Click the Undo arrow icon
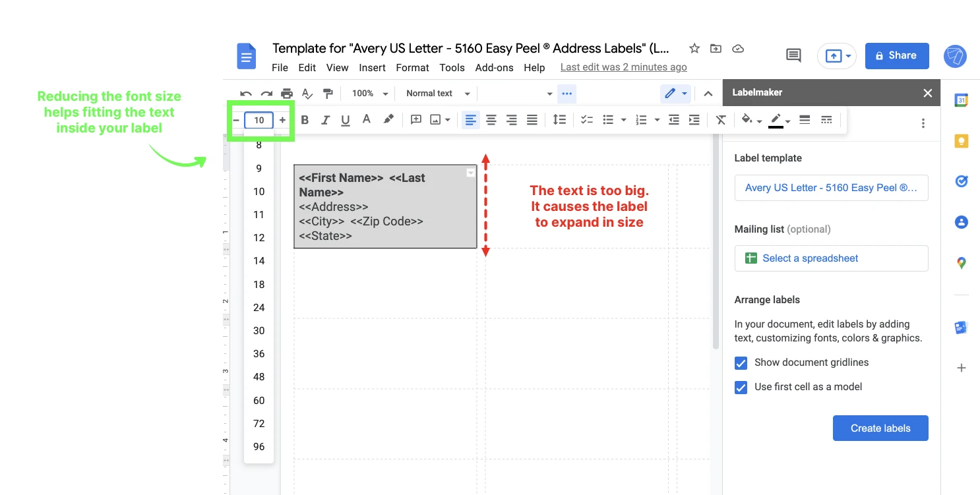The image size is (980, 495). (246, 94)
